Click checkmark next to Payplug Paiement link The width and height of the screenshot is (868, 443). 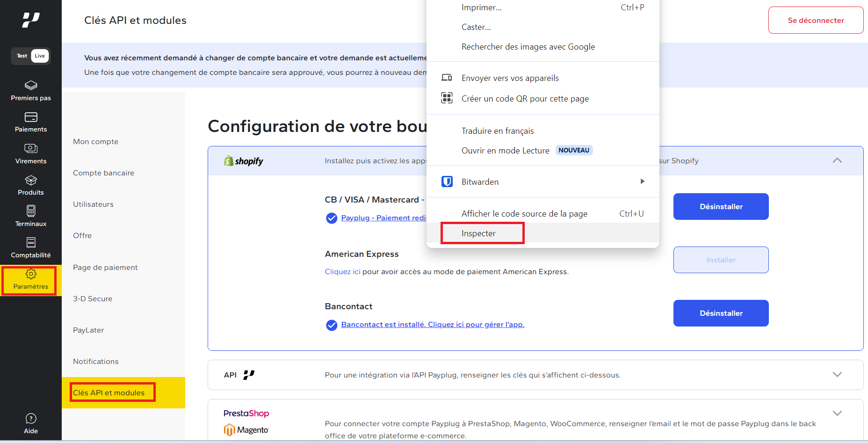332,218
